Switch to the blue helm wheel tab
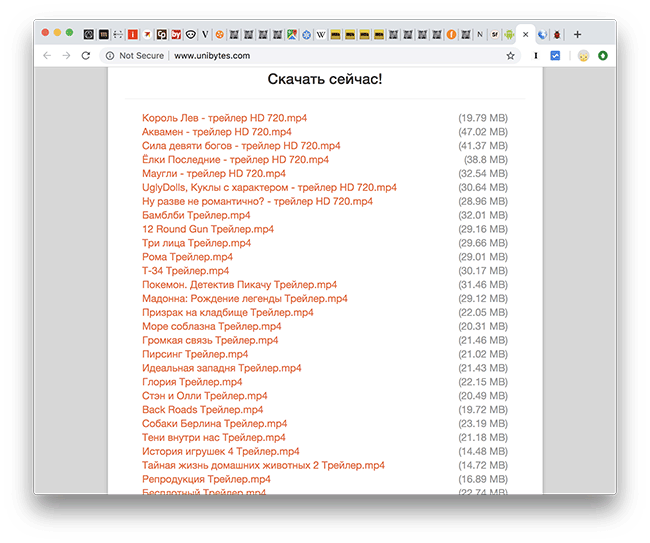Screen dimensions: 650x543 (306, 34)
